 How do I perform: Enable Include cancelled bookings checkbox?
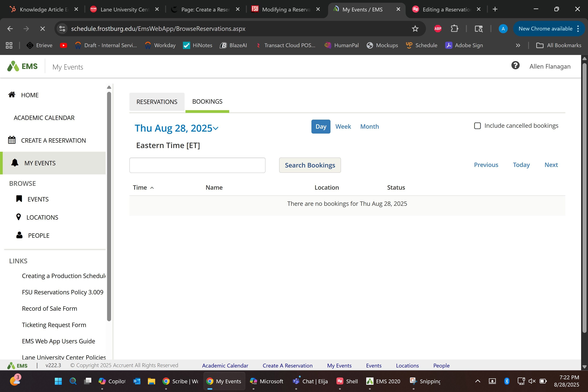(x=477, y=126)
